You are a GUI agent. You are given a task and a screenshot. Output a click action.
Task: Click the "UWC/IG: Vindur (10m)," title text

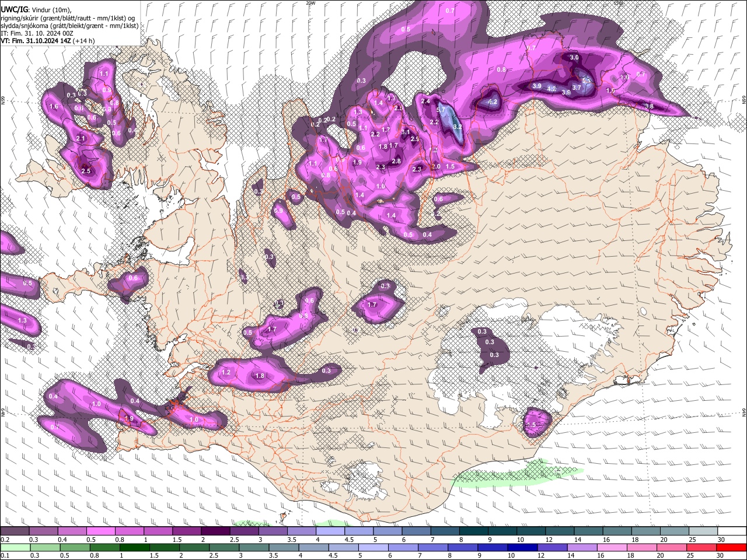[36, 9]
